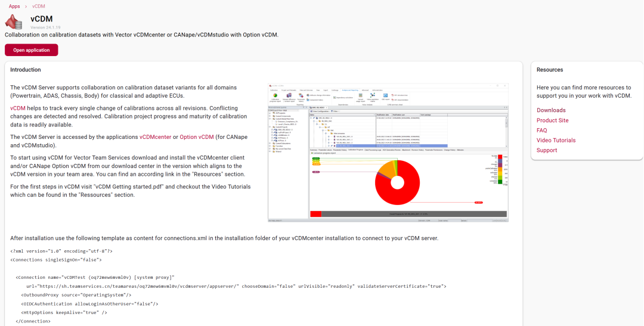
Task: Open the FAQ resource link
Action: (541, 130)
